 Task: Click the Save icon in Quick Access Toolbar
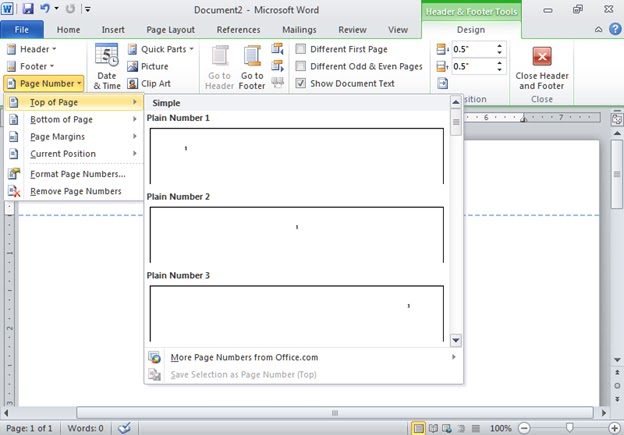pos(28,9)
